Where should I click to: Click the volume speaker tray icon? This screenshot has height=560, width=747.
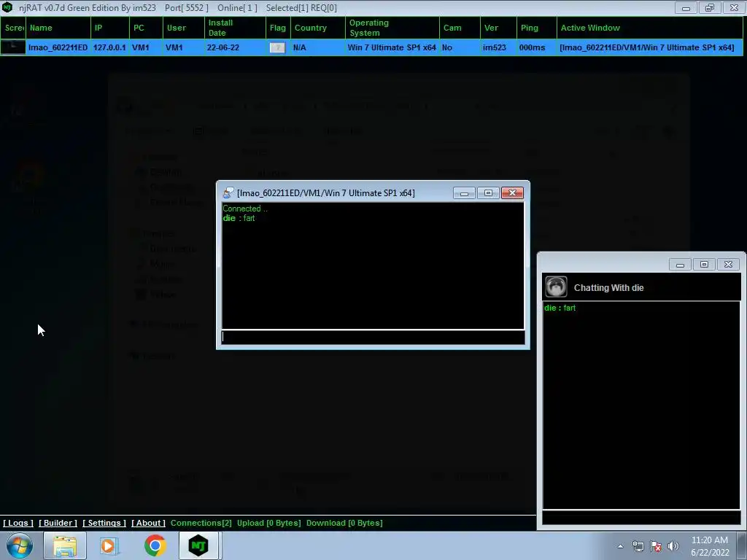(673, 546)
